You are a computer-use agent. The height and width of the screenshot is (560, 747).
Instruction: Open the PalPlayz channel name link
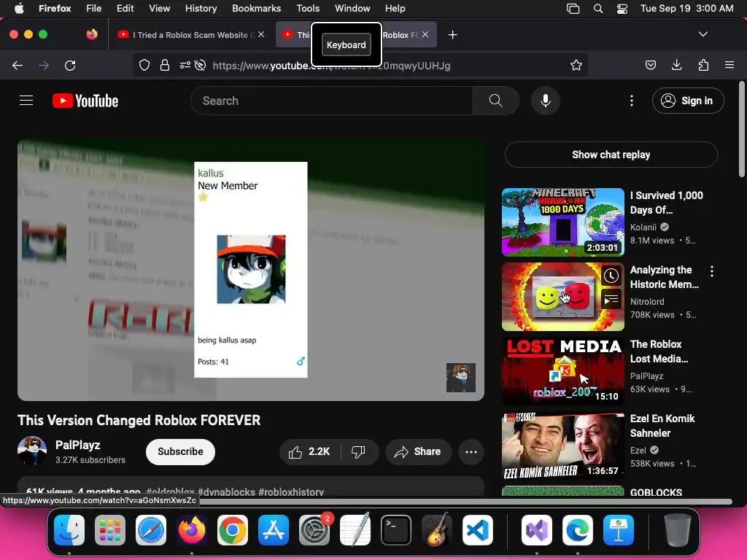77,445
